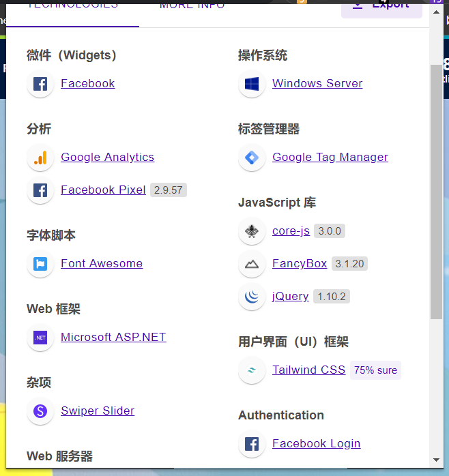Visit the Tailwind CSS link
Screen dimensions: 449x476
coord(308,370)
